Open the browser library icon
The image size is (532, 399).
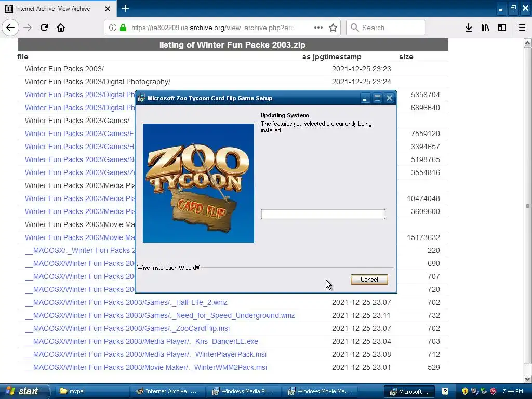pos(485,28)
